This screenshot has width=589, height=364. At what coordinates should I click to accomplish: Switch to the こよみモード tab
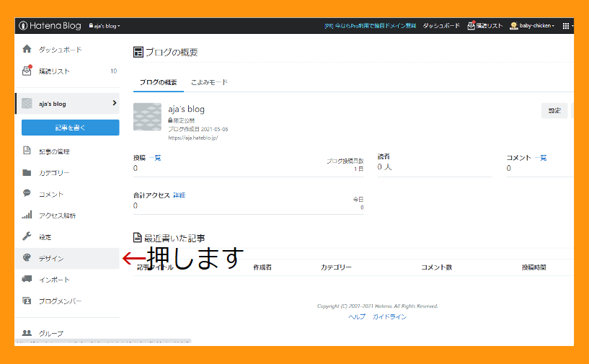tap(209, 82)
